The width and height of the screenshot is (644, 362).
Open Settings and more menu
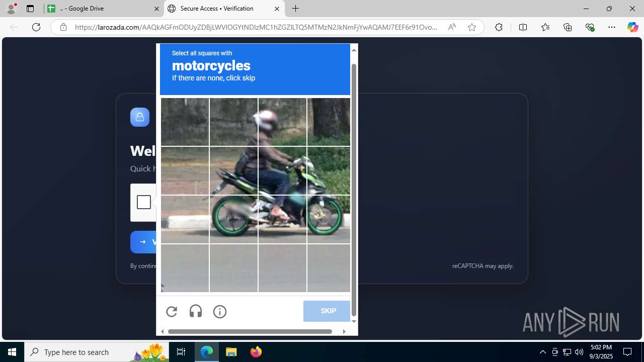point(612,27)
